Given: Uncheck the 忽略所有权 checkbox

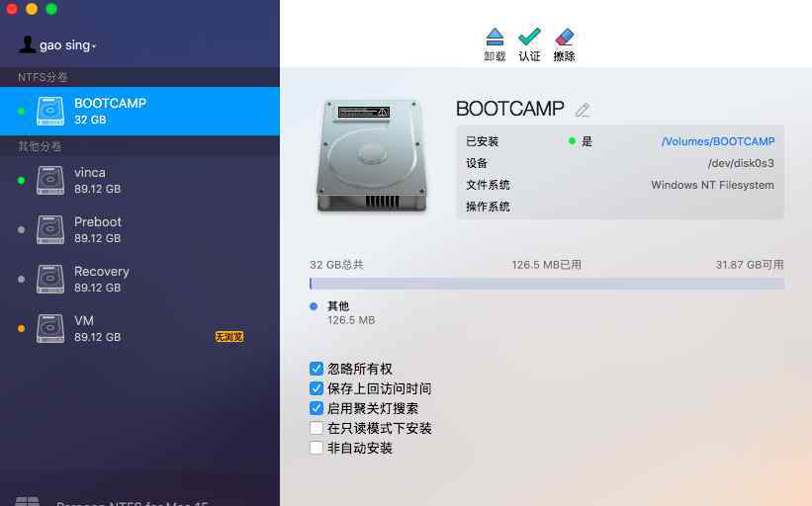Looking at the screenshot, I should coord(316,369).
